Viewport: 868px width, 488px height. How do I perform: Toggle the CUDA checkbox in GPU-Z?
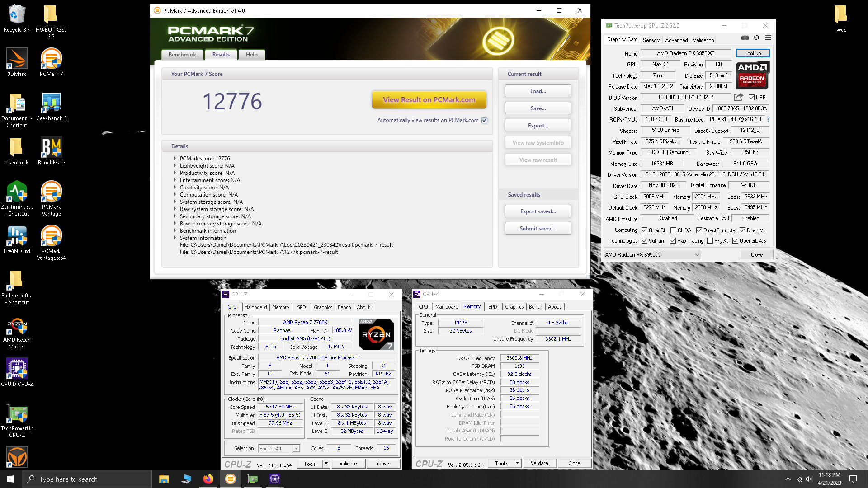click(x=673, y=230)
